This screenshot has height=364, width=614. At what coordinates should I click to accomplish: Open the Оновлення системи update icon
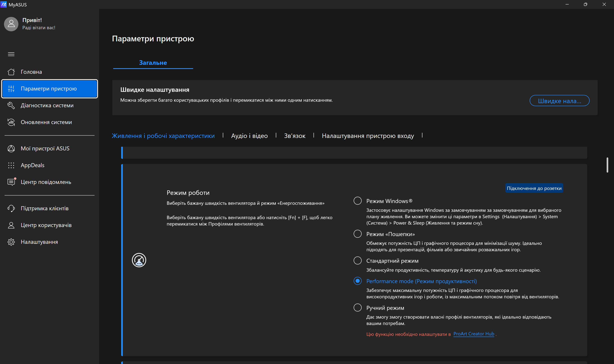point(11,122)
